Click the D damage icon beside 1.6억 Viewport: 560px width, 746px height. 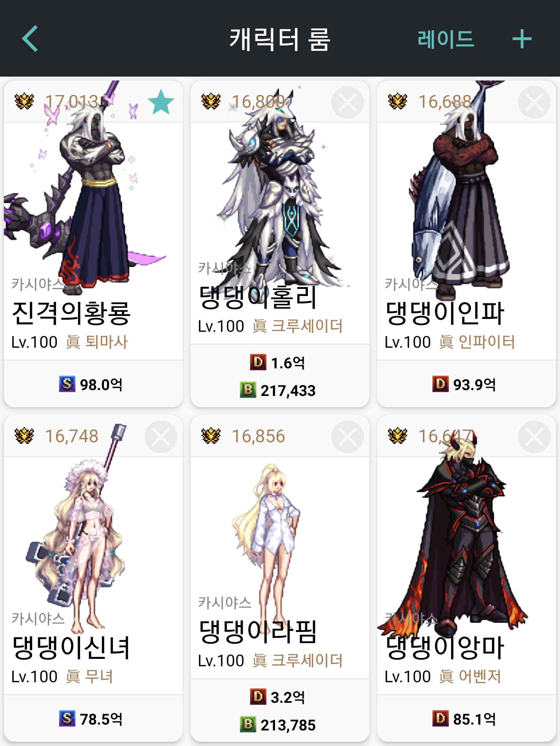(x=258, y=362)
